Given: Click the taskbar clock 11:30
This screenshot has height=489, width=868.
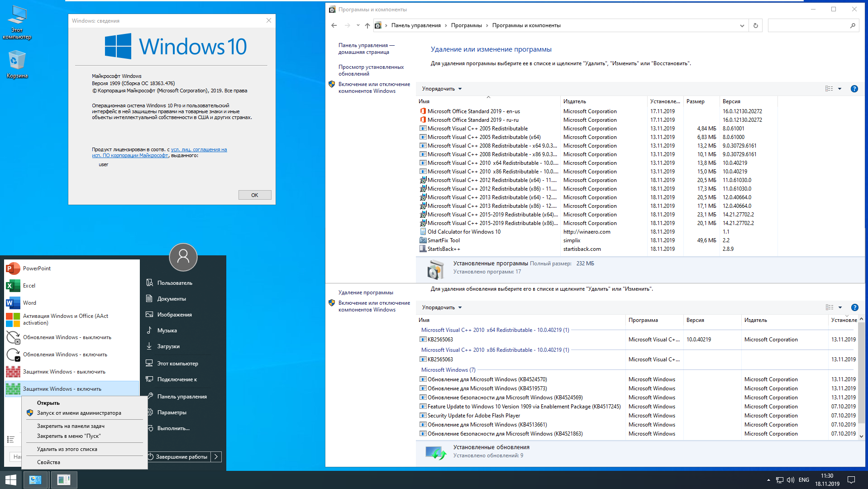Looking at the screenshot, I should 827,480.
